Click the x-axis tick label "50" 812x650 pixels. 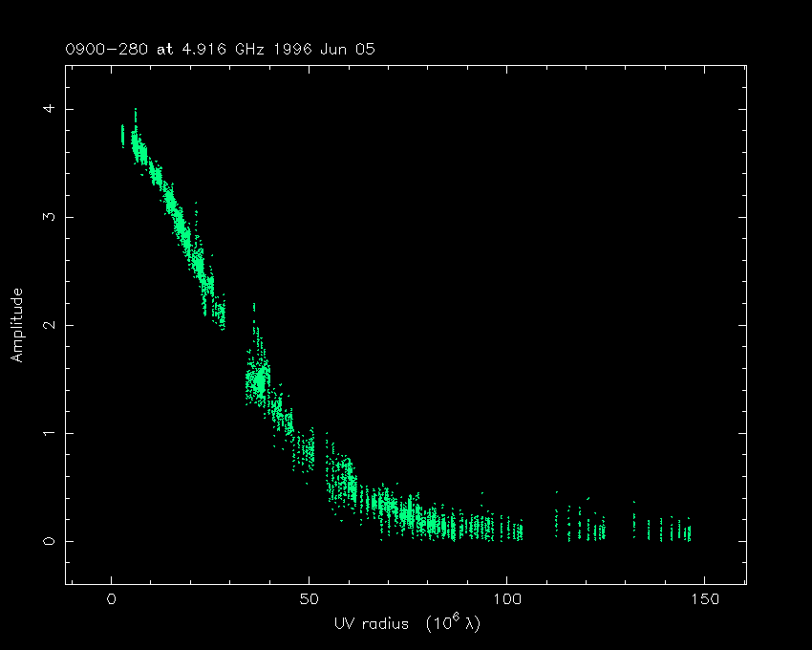tap(309, 599)
